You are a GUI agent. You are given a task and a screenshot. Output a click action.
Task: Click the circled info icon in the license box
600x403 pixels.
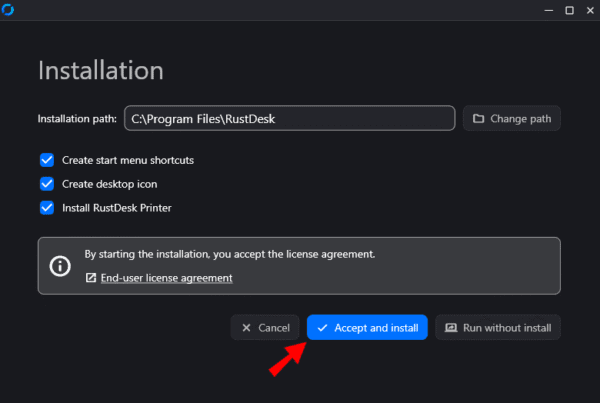(x=60, y=266)
